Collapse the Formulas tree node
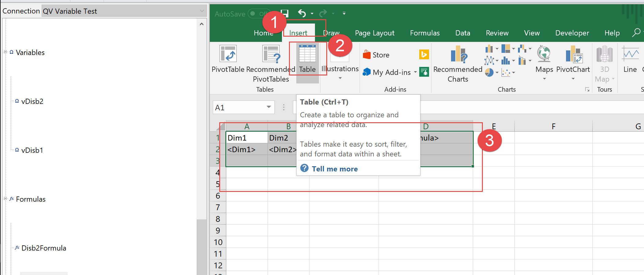 coord(5,199)
